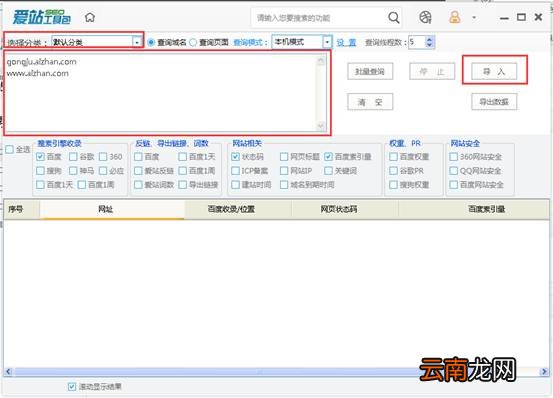Check 百度1天 under 搜索引擎收录
Viewport: 553px width, 398px height.
(x=40, y=184)
